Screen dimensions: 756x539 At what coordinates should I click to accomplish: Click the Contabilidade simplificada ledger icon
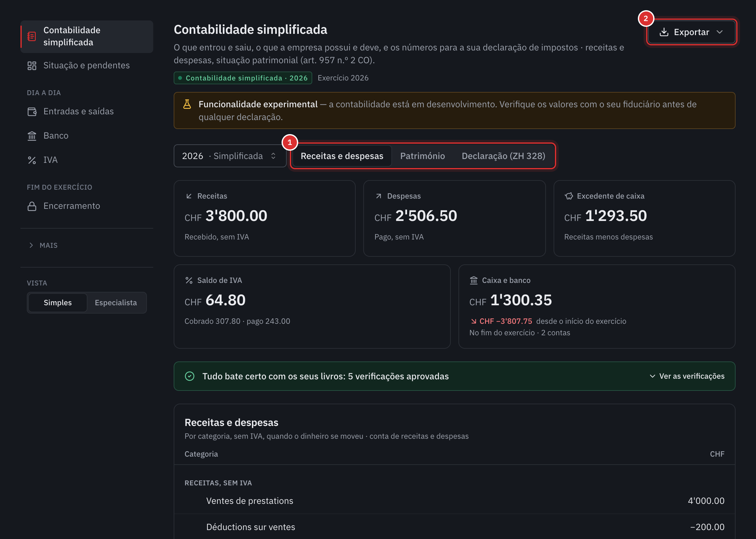coord(32,36)
